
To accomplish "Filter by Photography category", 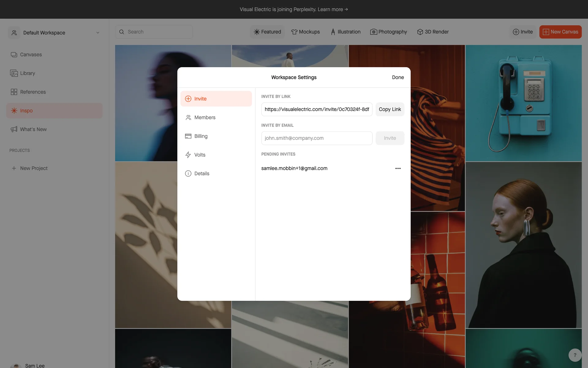I will click(389, 32).
